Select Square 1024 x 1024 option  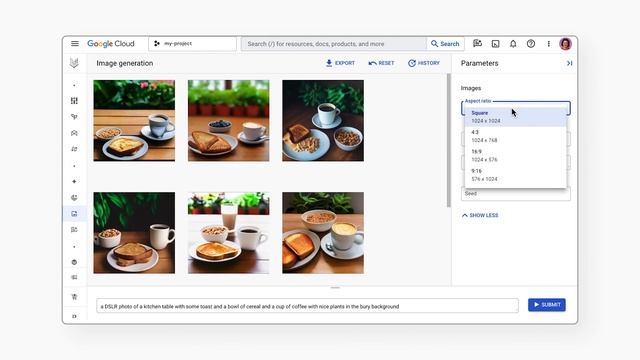516,117
